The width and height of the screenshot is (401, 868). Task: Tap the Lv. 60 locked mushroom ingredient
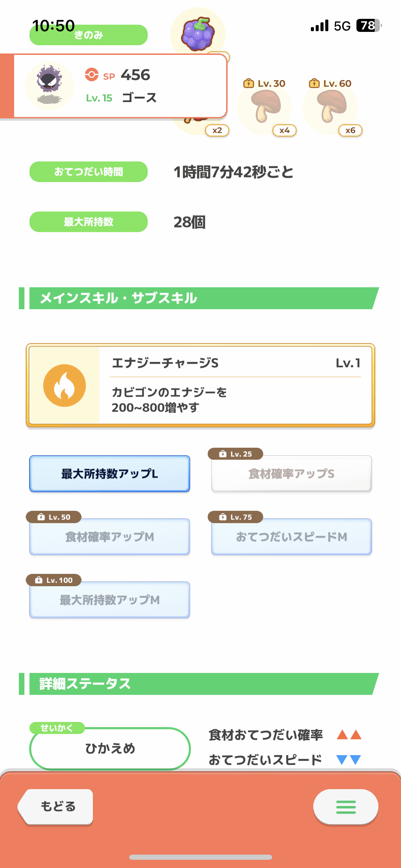pos(331,107)
